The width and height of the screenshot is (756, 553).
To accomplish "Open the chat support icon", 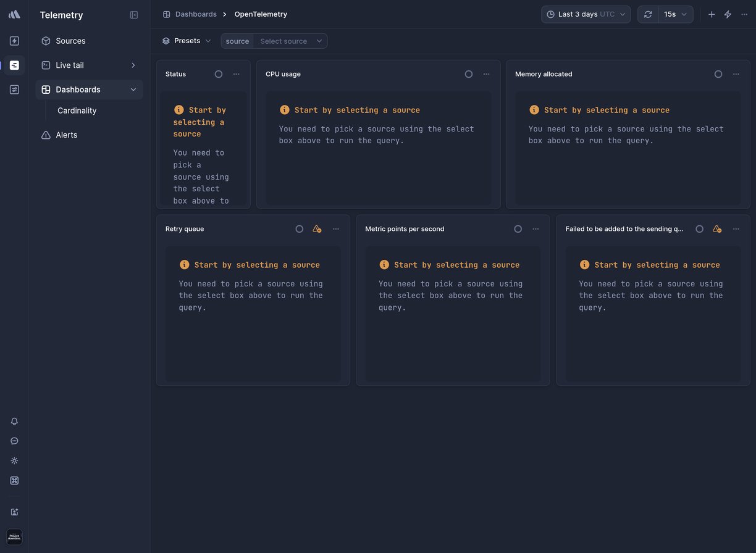I will [14, 441].
